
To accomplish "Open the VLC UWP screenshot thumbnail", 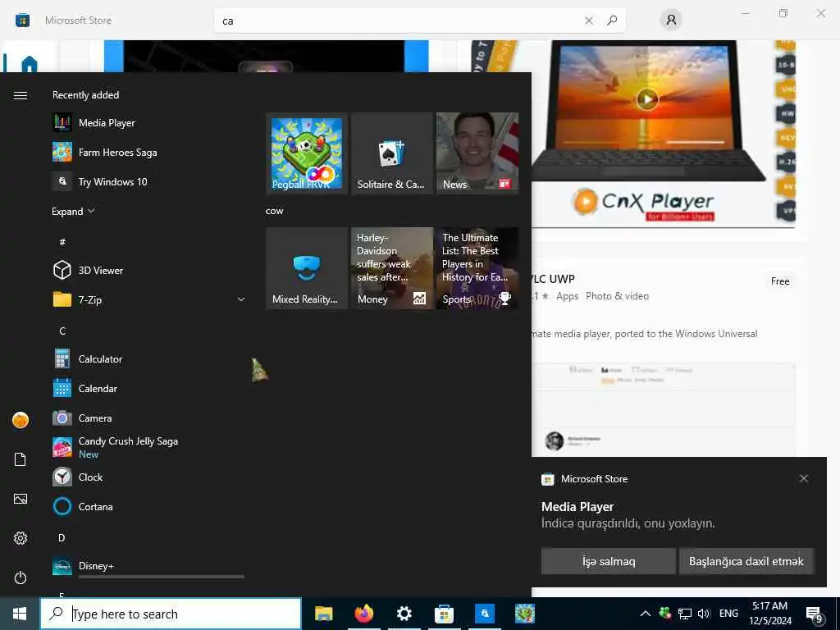I will point(664,410).
